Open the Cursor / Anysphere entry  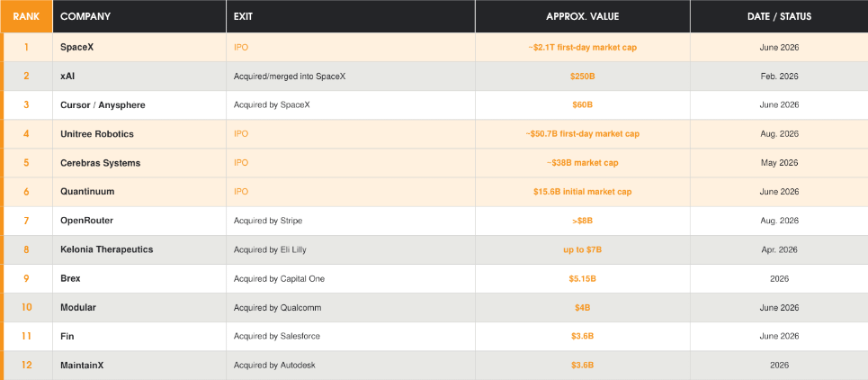coord(103,104)
